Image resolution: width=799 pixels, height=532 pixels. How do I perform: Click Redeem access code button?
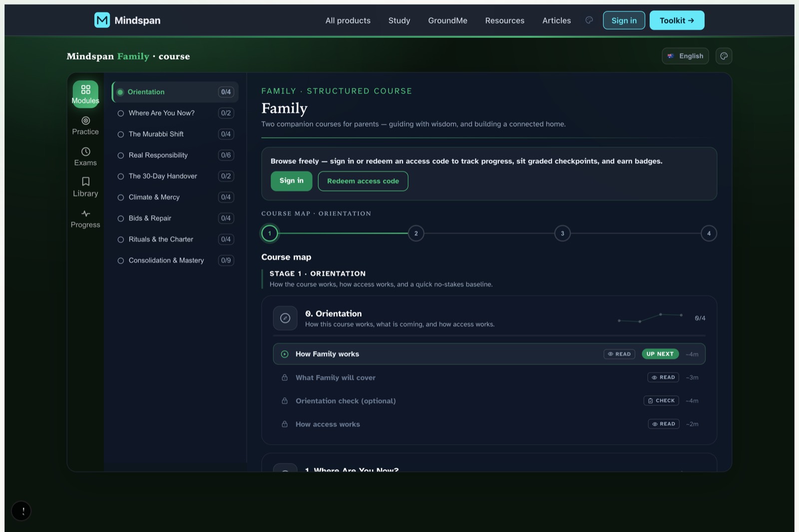[363, 181]
